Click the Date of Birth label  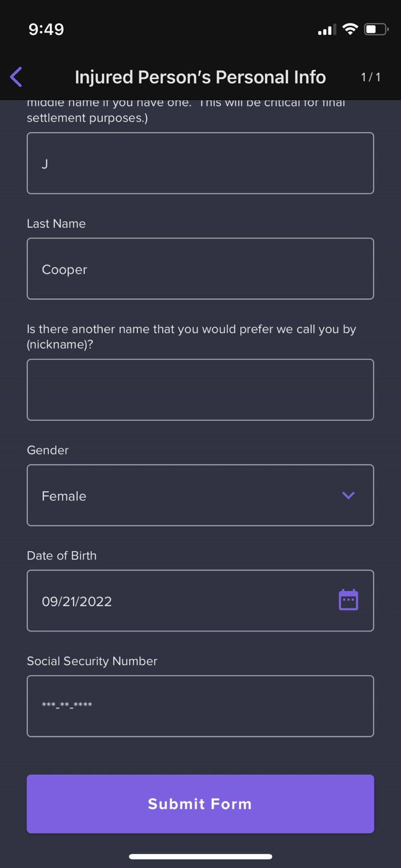point(62,556)
